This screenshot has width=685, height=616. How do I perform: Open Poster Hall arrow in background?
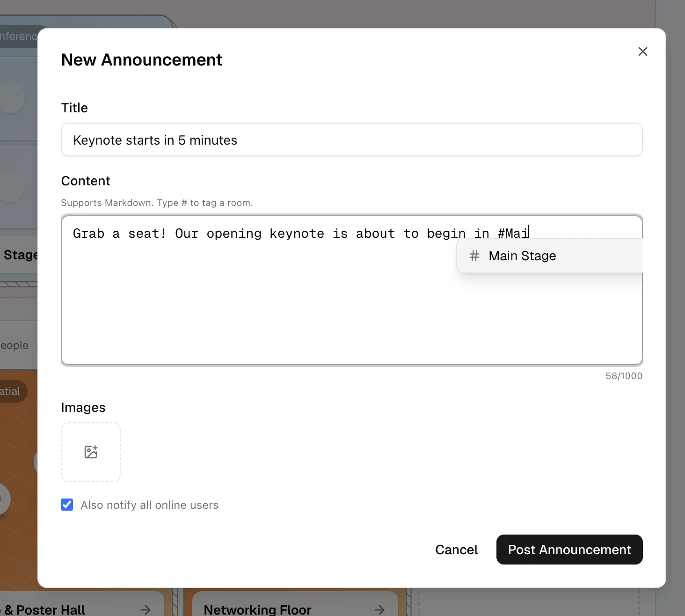coord(146,609)
